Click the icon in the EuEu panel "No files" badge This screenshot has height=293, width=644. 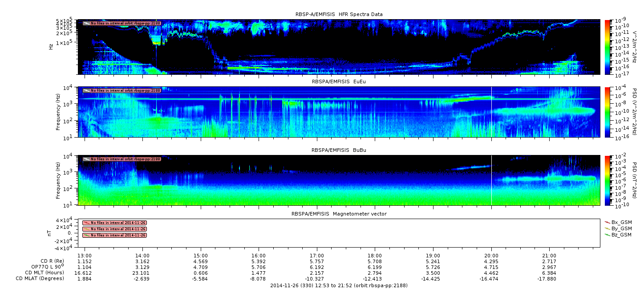(86, 90)
